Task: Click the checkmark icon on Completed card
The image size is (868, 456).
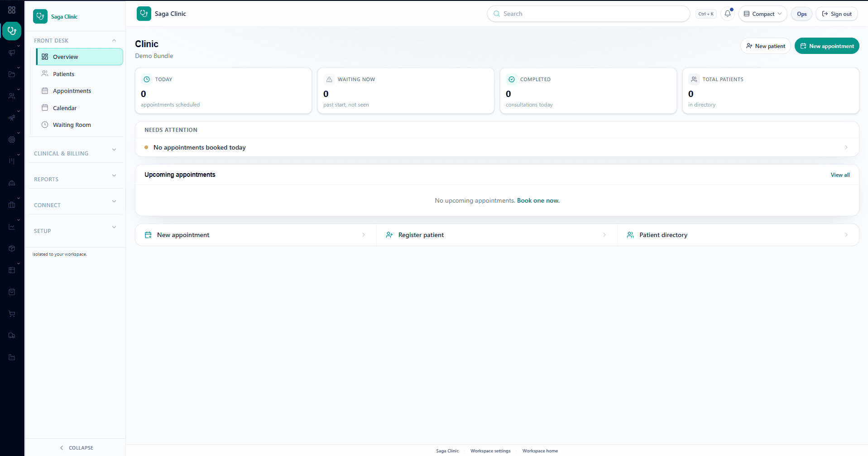Action: coord(512,79)
